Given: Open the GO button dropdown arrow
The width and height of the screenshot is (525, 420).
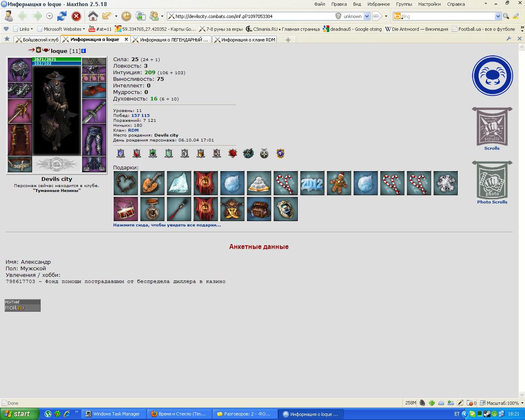Looking at the screenshot, I should coord(386,16).
